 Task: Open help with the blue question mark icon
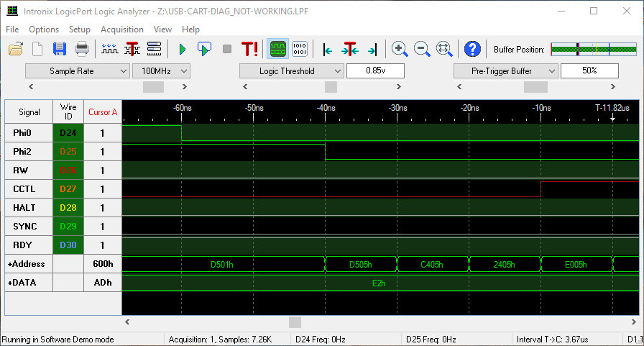point(472,49)
